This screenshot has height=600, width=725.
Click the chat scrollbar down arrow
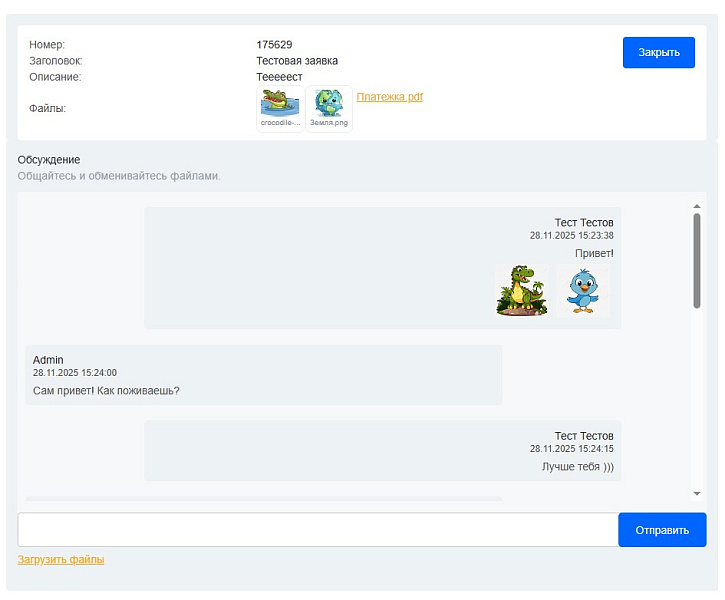tap(697, 493)
